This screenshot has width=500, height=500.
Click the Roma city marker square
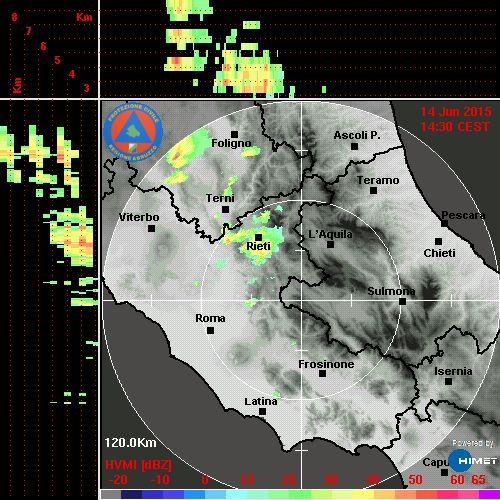[x=210, y=331]
